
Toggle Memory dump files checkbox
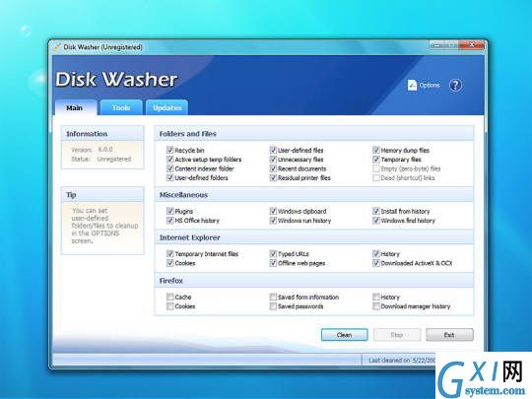376,150
